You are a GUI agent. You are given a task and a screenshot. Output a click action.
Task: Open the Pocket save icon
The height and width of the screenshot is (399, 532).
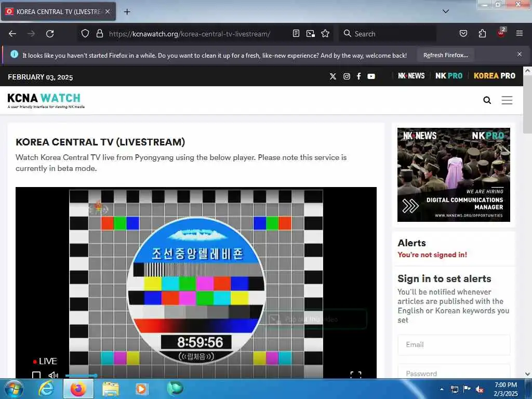point(463,33)
